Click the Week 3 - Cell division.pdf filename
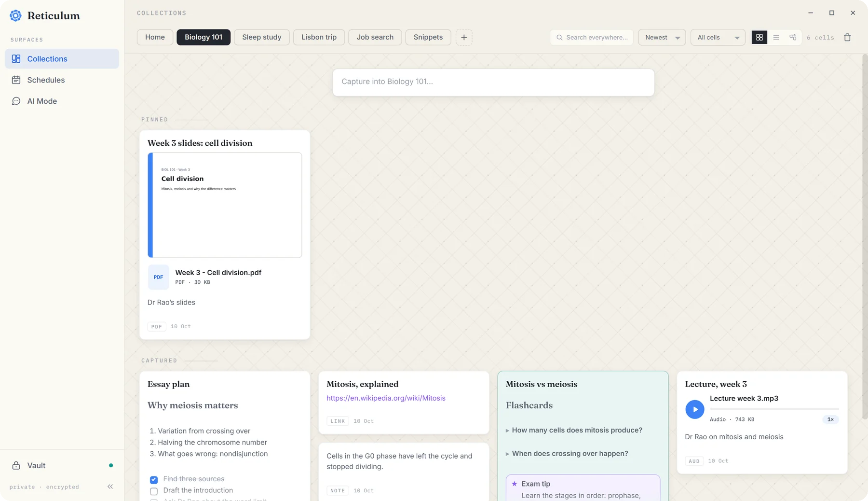The image size is (868, 501). 218,272
